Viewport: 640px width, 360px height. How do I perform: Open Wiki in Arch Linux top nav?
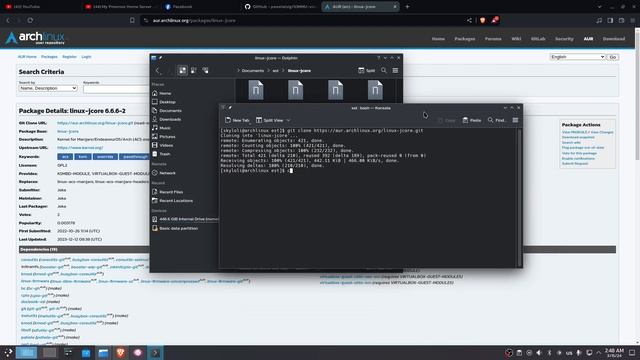point(516,39)
